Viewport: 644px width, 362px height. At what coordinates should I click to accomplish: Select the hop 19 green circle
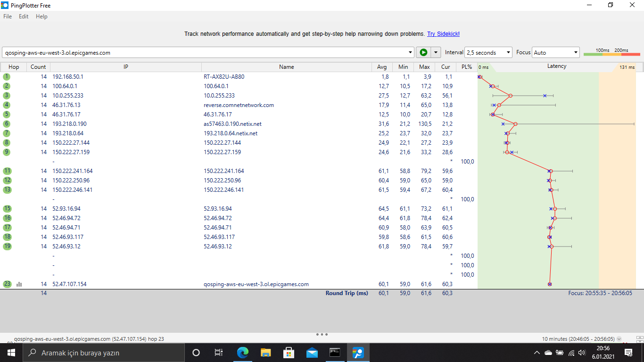[x=7, y=246]
